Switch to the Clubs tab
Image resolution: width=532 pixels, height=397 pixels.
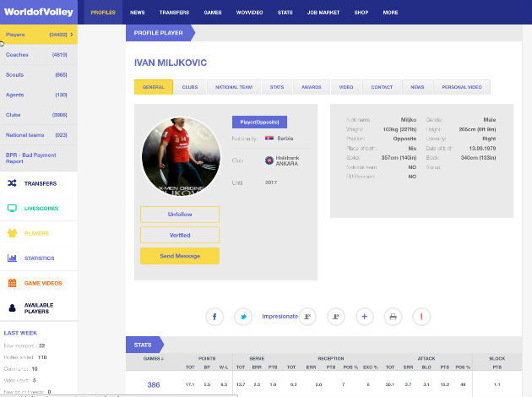point(190,87)
